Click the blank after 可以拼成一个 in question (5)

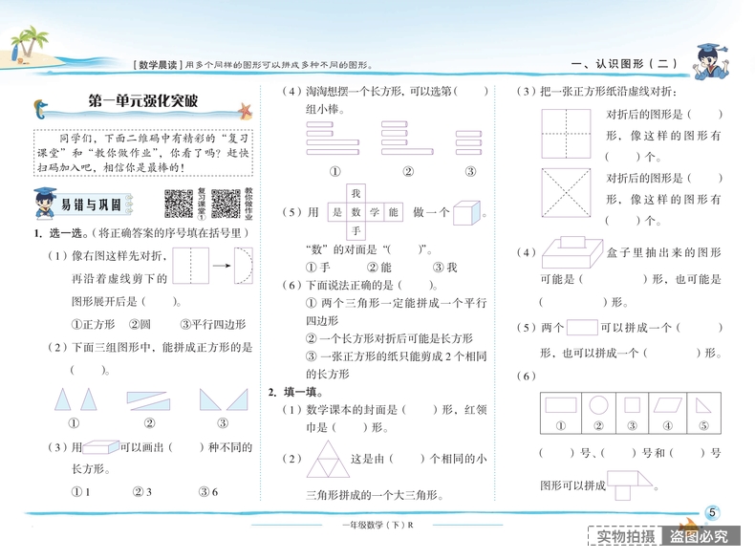[x=700, y=328]
